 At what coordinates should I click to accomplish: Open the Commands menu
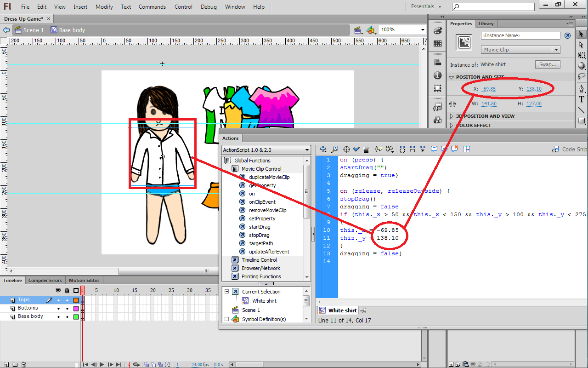click(x=152, y=6)
